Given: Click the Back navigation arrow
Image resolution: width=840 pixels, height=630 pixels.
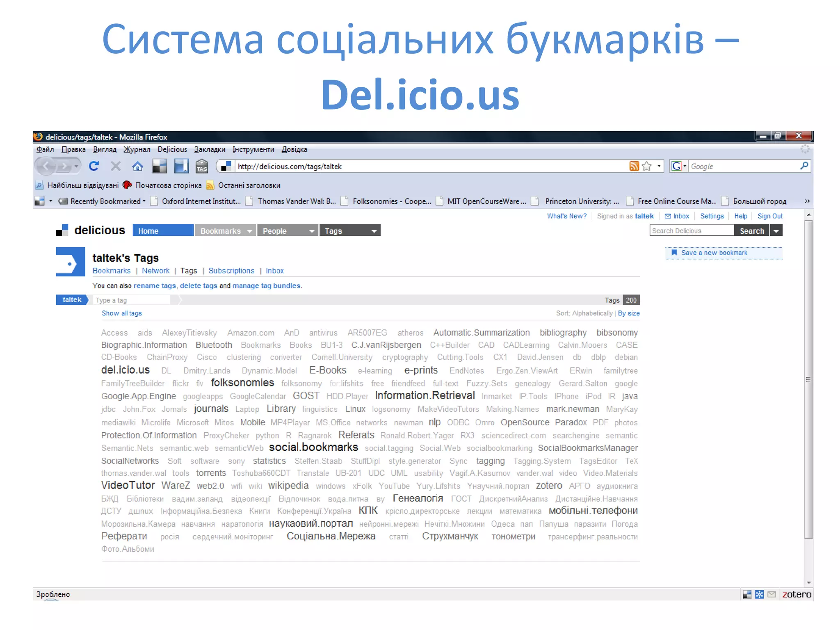Looking at the screenshot, I should [46, 166].
